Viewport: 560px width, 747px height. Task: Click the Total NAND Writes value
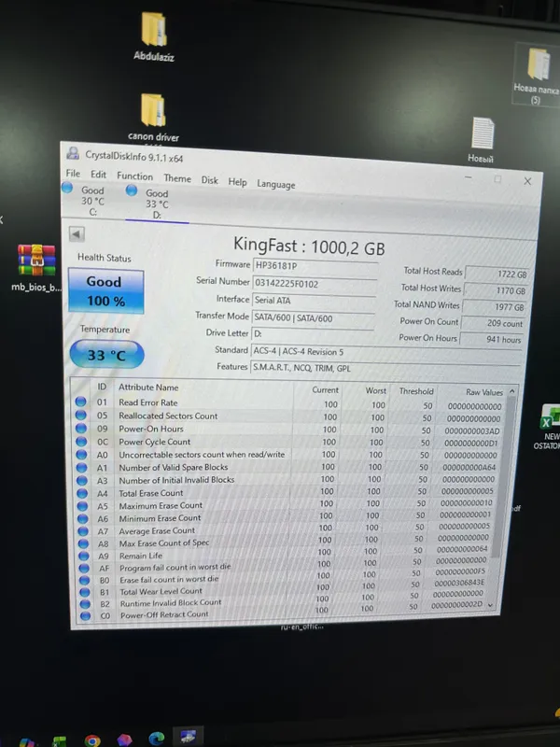tap(495, 307)
